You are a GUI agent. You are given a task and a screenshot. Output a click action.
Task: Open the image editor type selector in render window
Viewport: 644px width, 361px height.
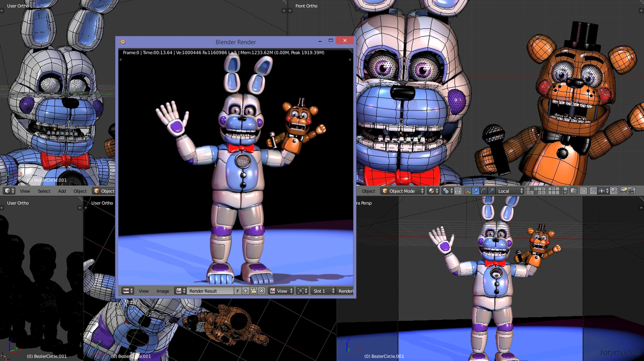click(128, 291)
